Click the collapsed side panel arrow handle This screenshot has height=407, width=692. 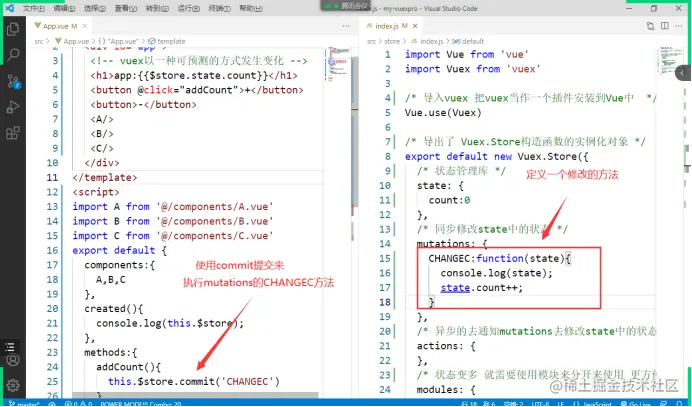pyautogui.click(x=683, y=73)
